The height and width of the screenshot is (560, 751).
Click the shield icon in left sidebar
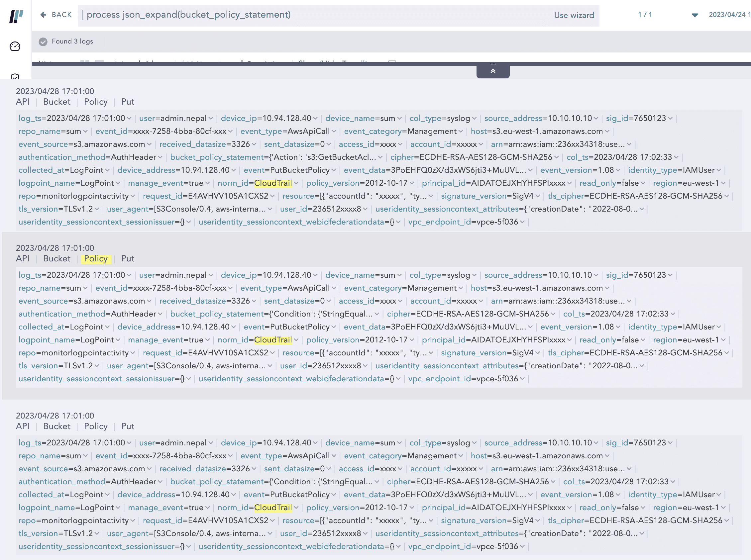[15, 77]
